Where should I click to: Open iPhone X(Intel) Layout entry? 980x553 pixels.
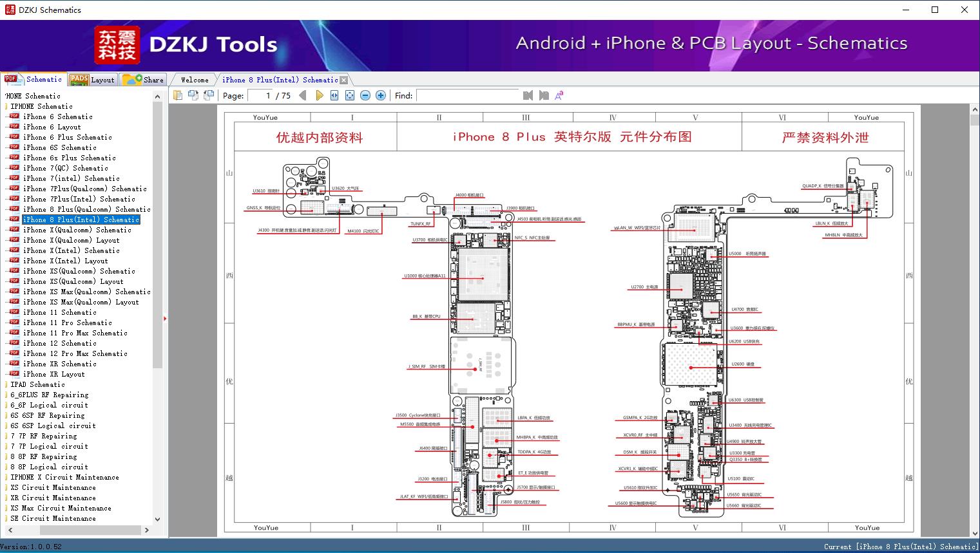pos(65,261)
